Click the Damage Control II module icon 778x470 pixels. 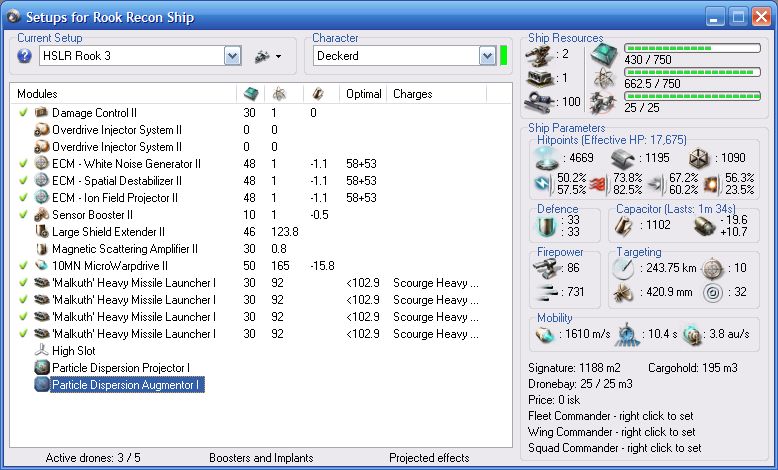pyautogui.click(x=42, y=113)
